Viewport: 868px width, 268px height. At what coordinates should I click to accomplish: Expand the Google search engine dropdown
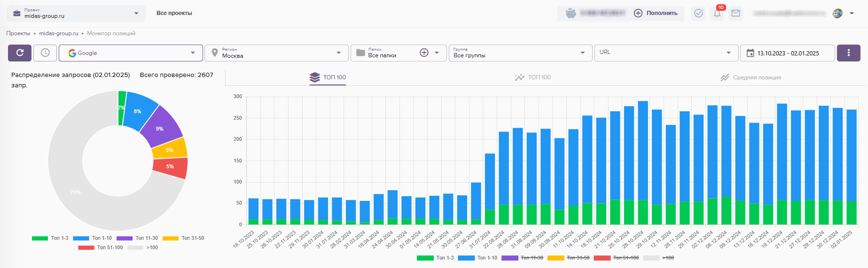click(x=131, y=53)
